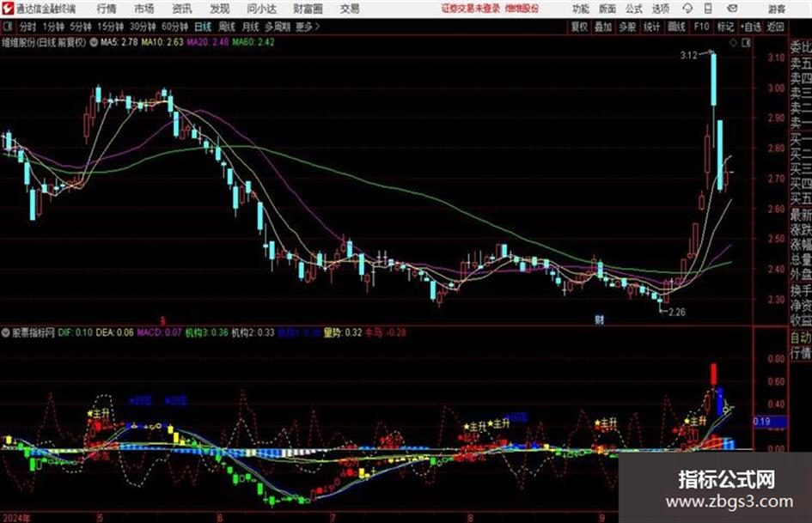Click the diamond icon at chart top-right

[733, 43]
